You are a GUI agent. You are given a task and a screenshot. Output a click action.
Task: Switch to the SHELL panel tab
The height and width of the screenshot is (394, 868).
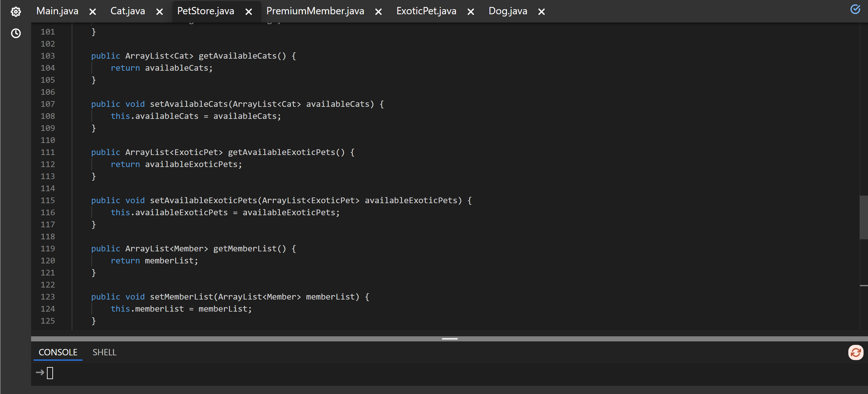[x=104, y=352]
